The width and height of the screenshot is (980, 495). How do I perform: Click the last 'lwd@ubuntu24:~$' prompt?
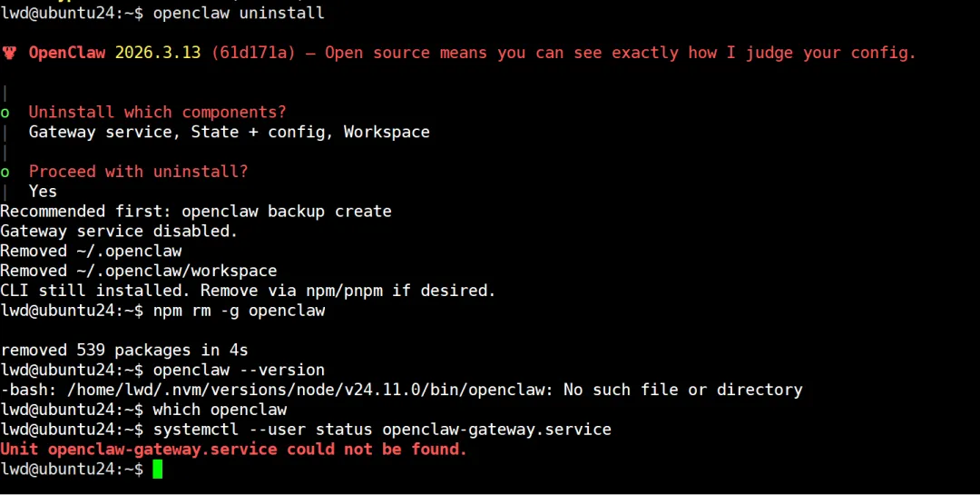72,469
